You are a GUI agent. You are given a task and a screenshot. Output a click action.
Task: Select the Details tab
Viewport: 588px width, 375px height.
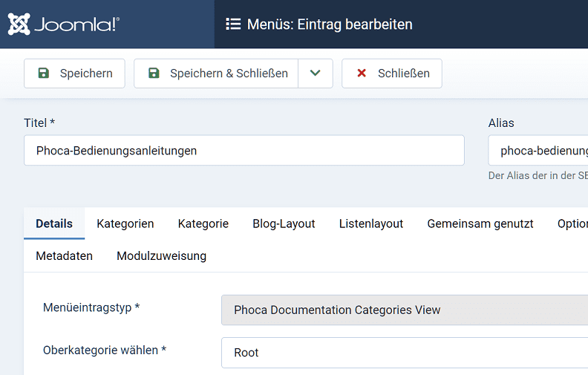click(x=54, y=224)
